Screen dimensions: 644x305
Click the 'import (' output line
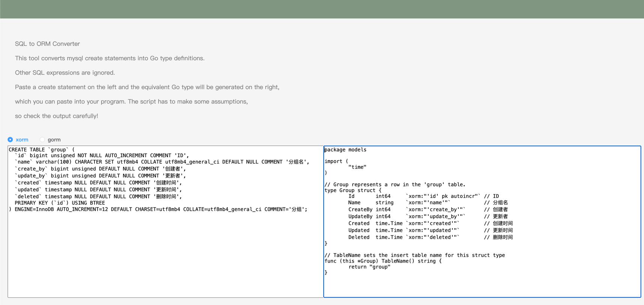336,161
